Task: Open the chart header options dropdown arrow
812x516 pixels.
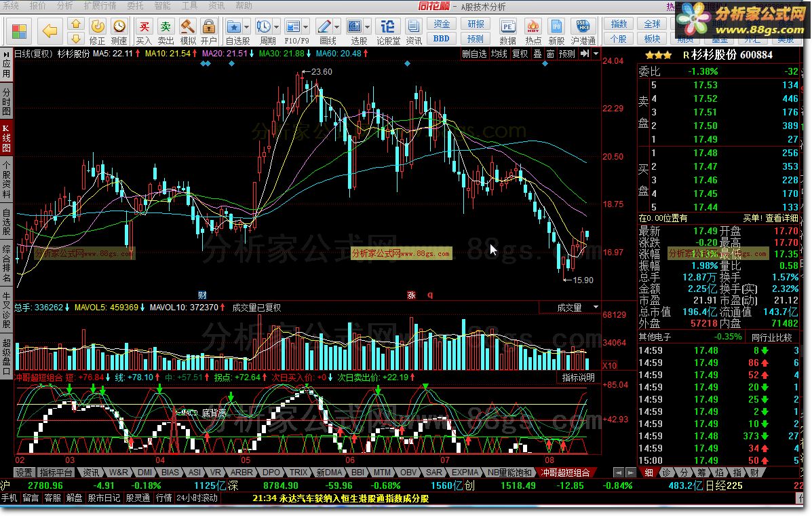Action: pyautogui.click(x=596, y=54)
